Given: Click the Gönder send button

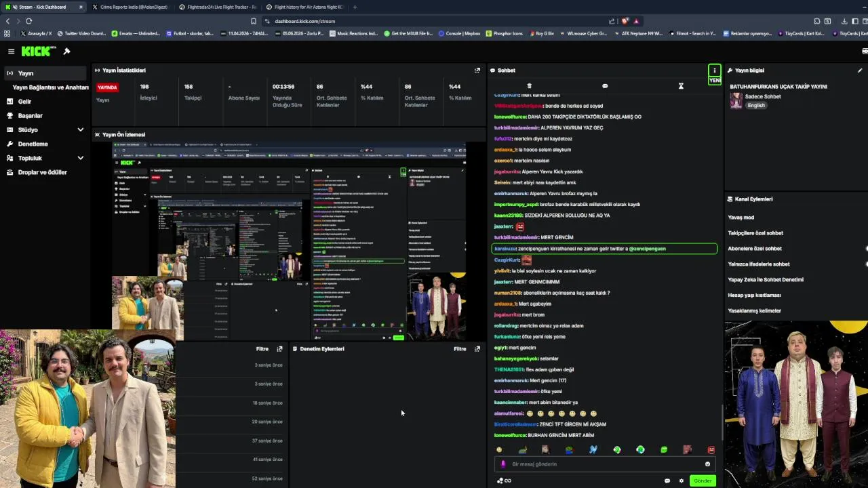Looking at the screenshot, I should point(703,481).
